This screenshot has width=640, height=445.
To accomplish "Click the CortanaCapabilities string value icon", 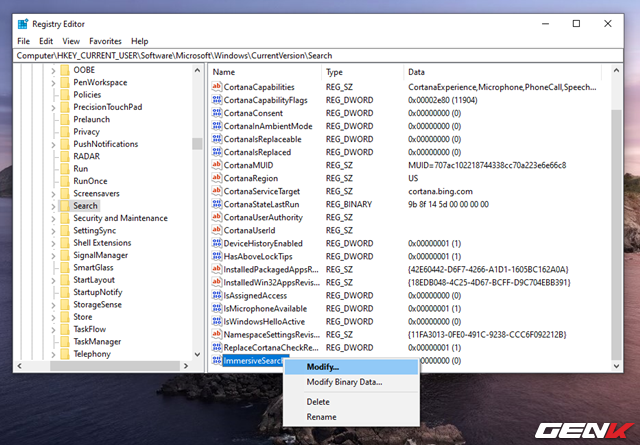I will (216, 87).
